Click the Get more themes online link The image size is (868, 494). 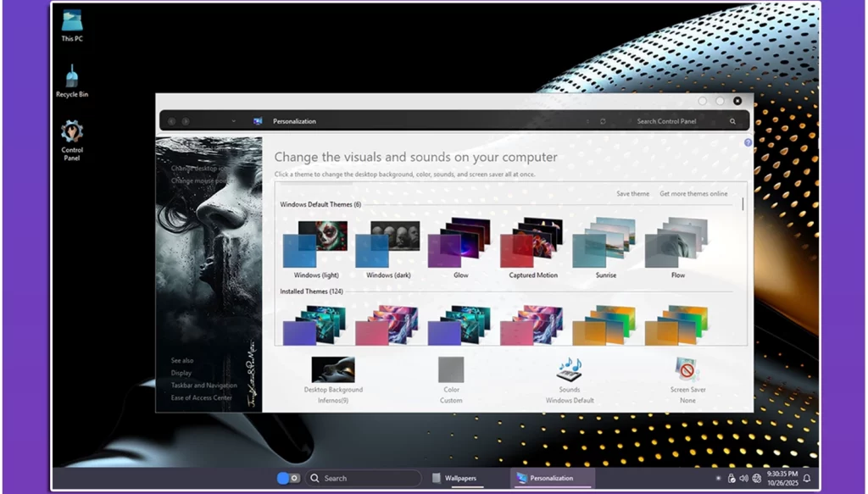[x=693, y=193]
